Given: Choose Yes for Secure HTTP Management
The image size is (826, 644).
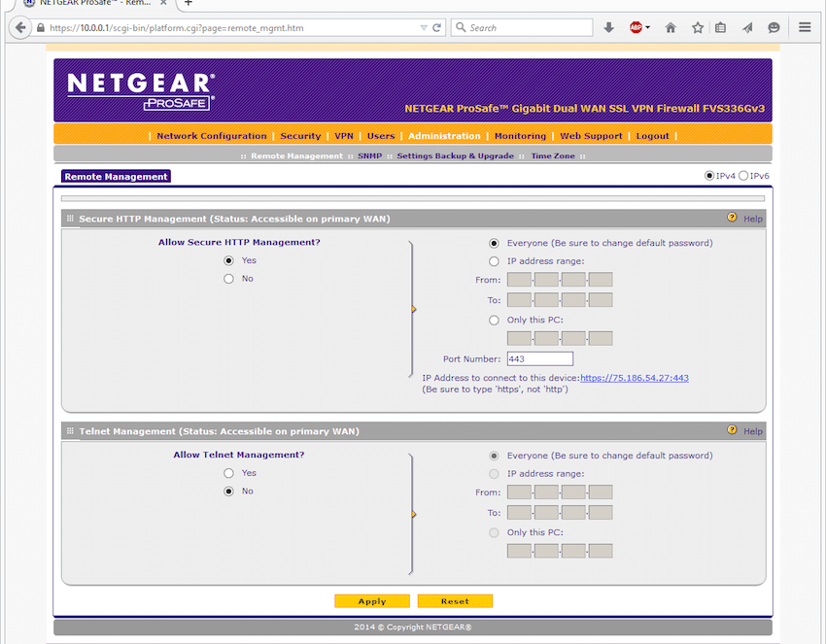Looking at the screenshot, I should [x=228, y=260].
